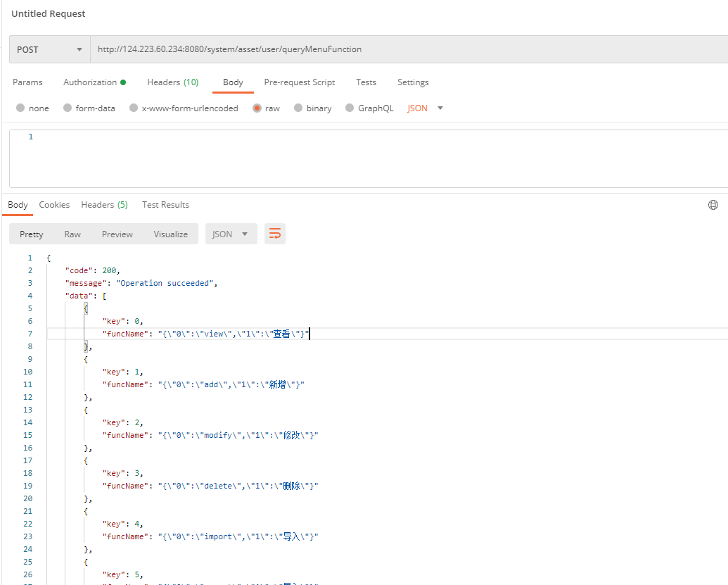Open the request Settings tab
728x585 pixels.
[x=413, y=82]
